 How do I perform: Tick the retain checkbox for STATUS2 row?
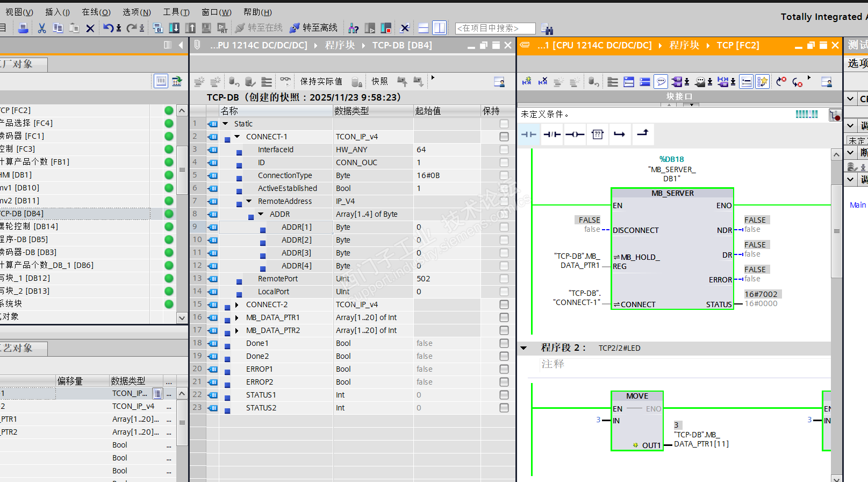pyautogui.click(x=504, y=408)
